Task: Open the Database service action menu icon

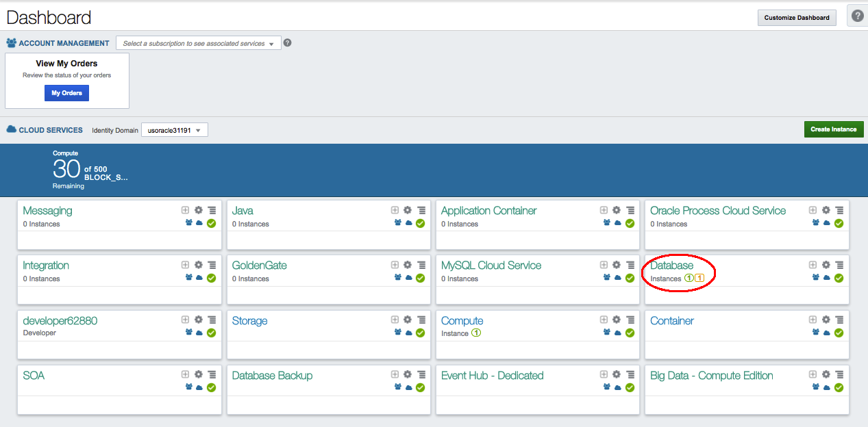Action: [839, 265]
